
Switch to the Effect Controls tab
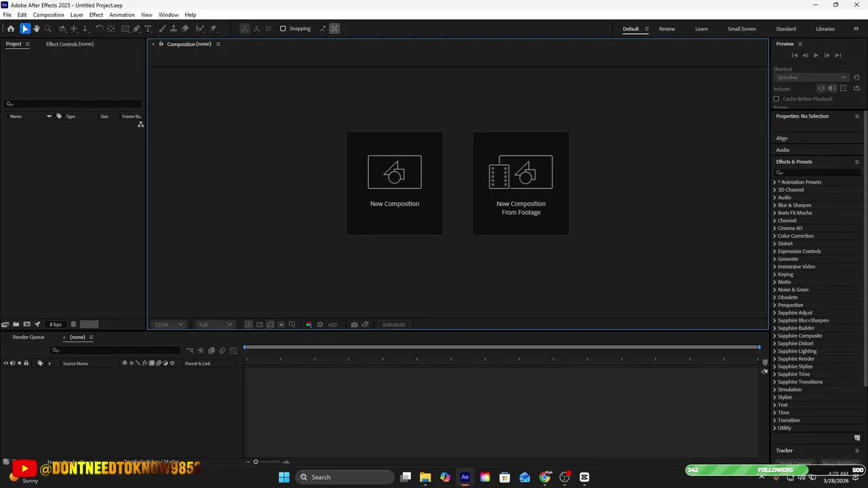(70, 44)
